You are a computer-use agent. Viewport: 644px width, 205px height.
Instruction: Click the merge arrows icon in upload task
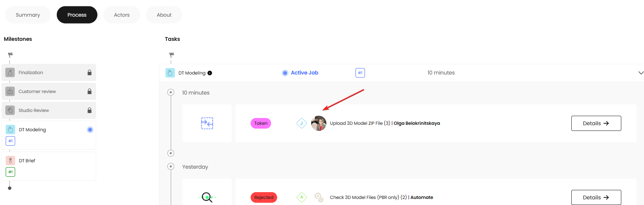tap(207, 123)
